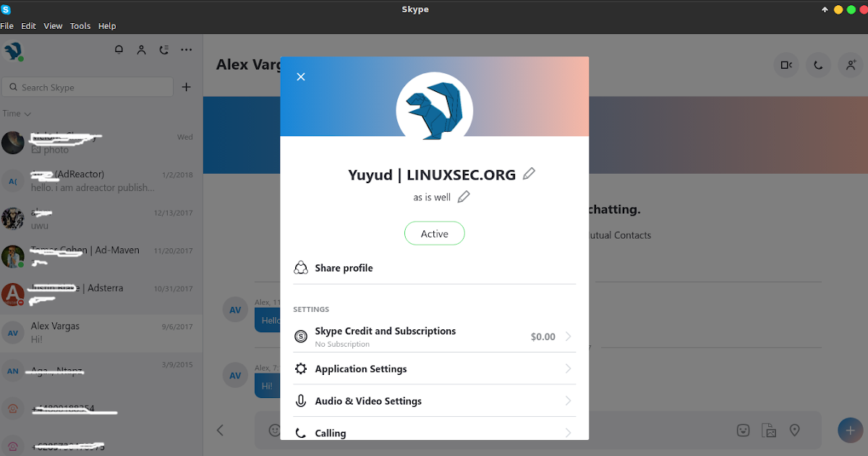Open the File menu

tap(7, 26)
